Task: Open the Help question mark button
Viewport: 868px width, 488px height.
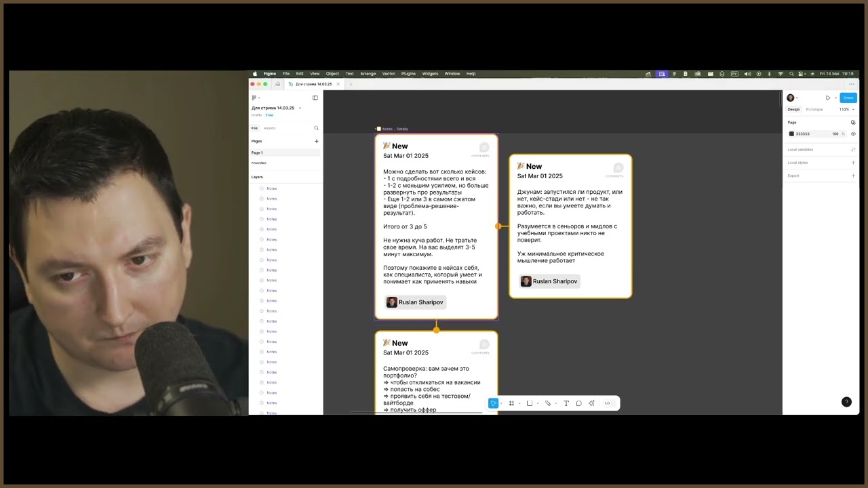Action: click(x=846, y=402)
